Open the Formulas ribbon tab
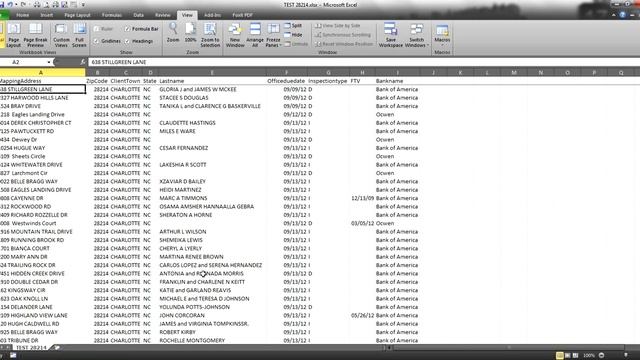The height and width of the screenshot is (360, 640). pos(111,15)
